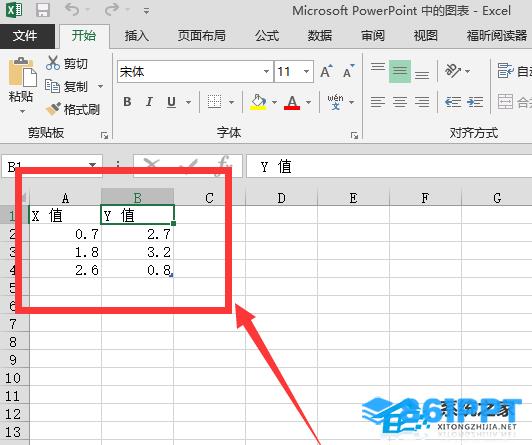
Task: Click the Decrease Indent icon
Action: click(453, 102)
